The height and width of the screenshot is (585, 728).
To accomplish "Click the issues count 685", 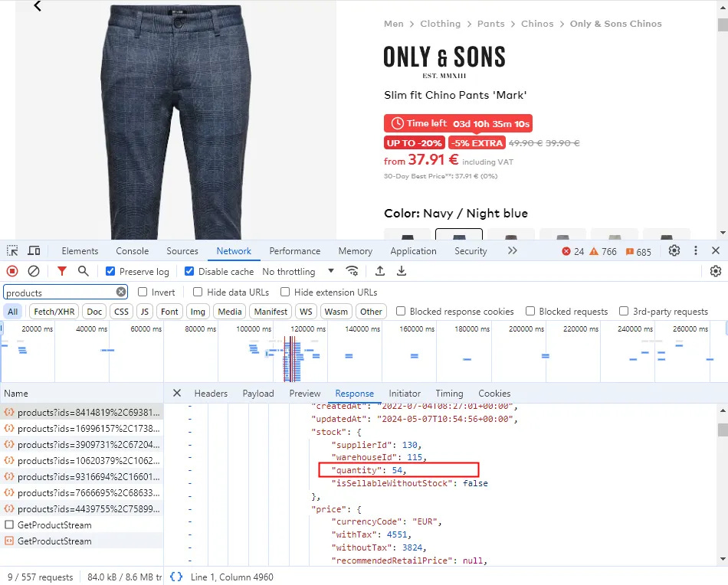I will click(x=638, y=251).
